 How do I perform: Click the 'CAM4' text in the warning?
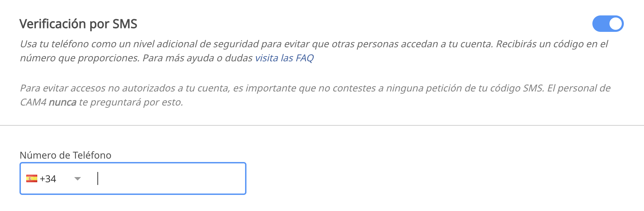pos(33,102)
